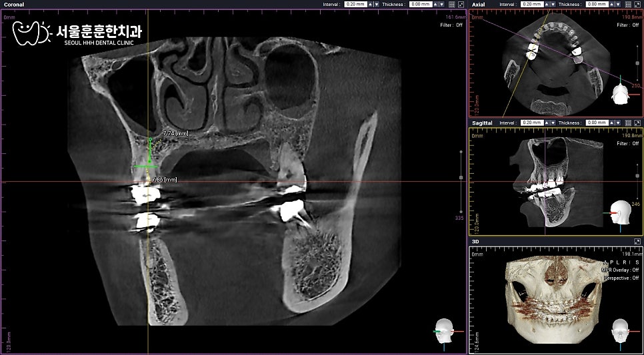Increase the Sagittal Thickness with the up arrow

[x=613, y=123]
